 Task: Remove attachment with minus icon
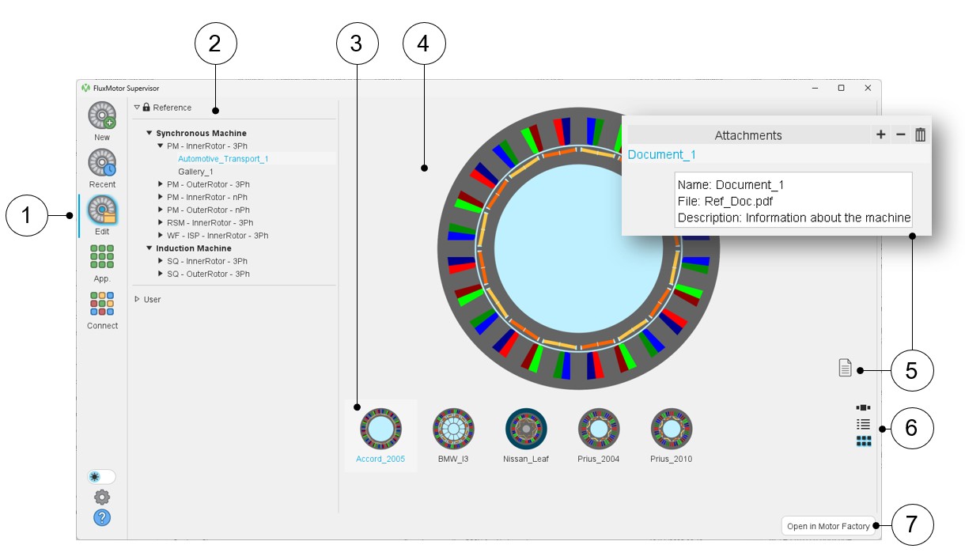(900, 135)
